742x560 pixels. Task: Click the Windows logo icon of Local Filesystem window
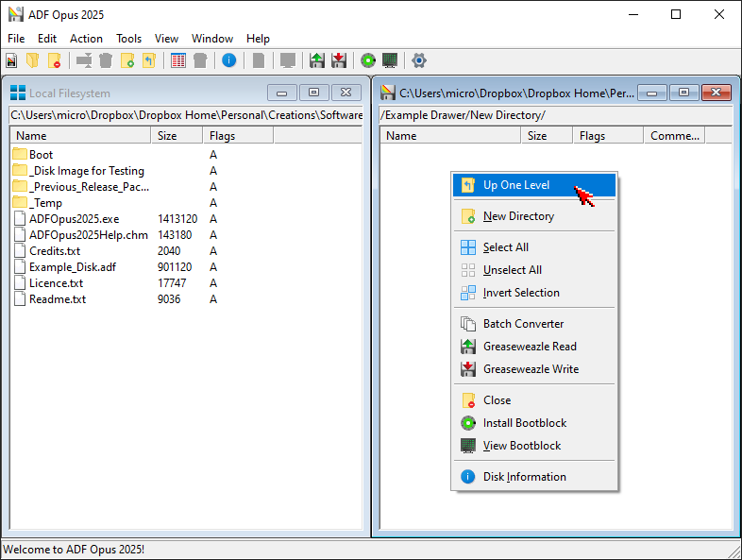click(x=18, y=93)
